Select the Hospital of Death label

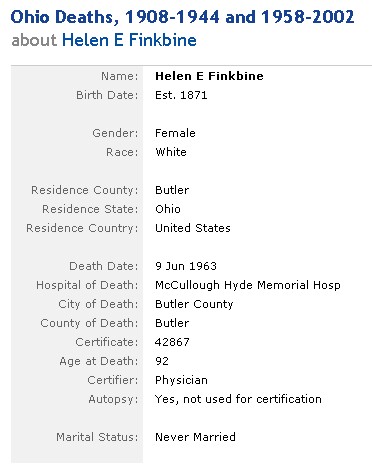[x=87, y=285]
